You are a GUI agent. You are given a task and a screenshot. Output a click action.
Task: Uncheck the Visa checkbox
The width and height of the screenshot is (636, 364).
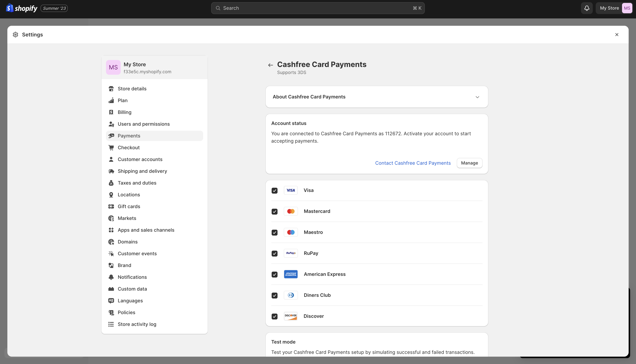275,190
